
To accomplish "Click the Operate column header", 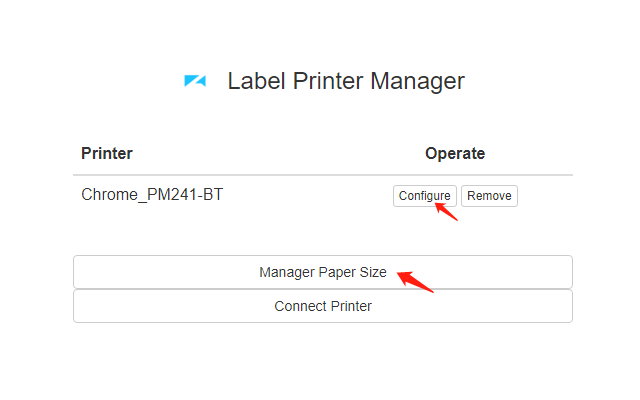I will tap(455, 153).
